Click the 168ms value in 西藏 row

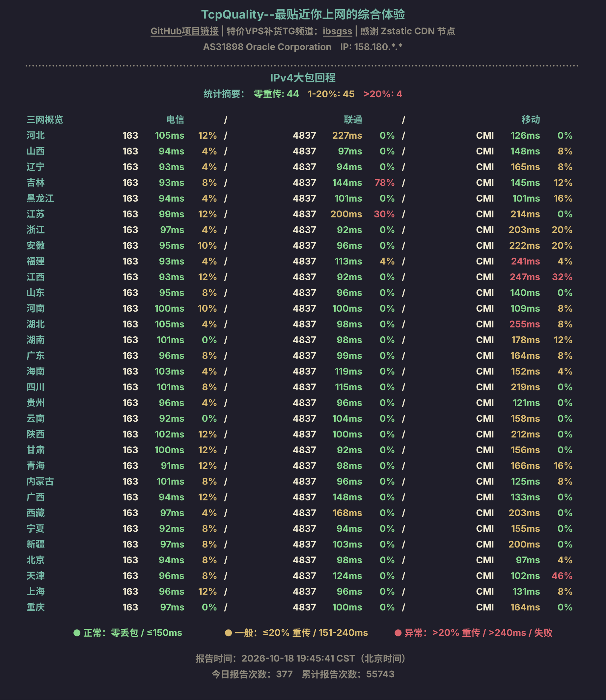pos(347,513)
